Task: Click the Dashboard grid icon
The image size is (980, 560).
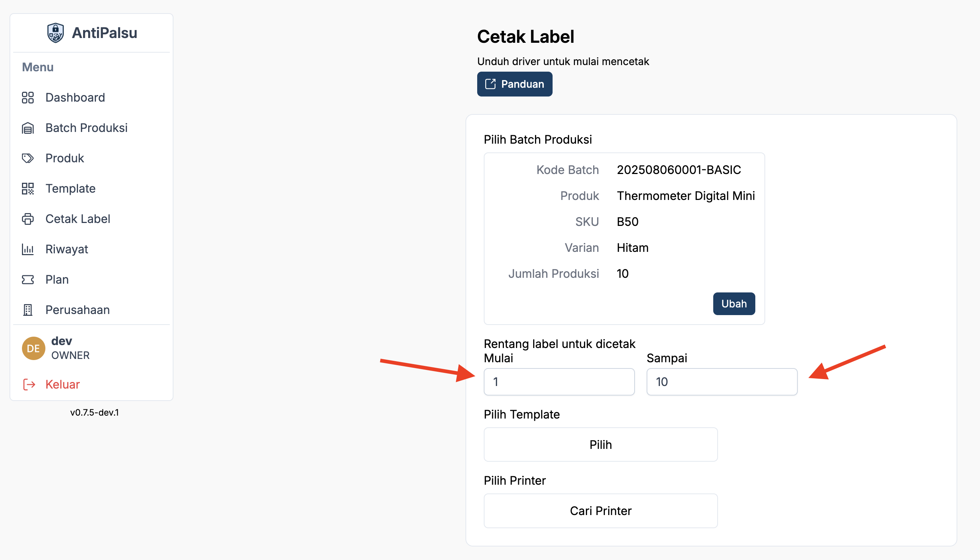Action: [28, 98]
